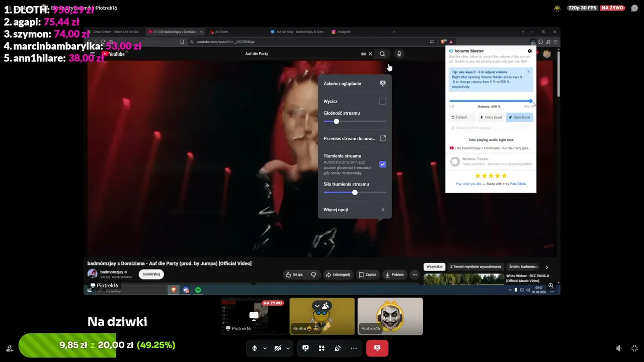Dislike the video with thumbs-down button
Screen dimensions: 644x362
click(313, 275)
